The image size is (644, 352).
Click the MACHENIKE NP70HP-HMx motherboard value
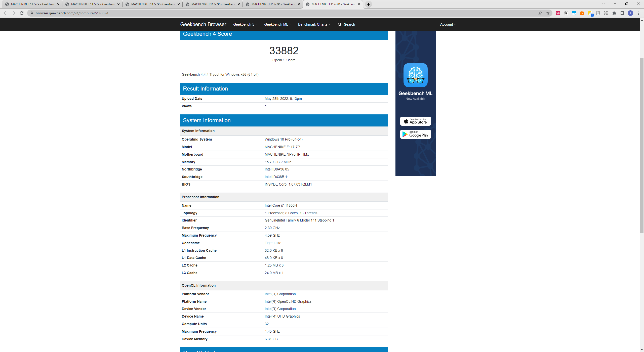click(287, 154)
